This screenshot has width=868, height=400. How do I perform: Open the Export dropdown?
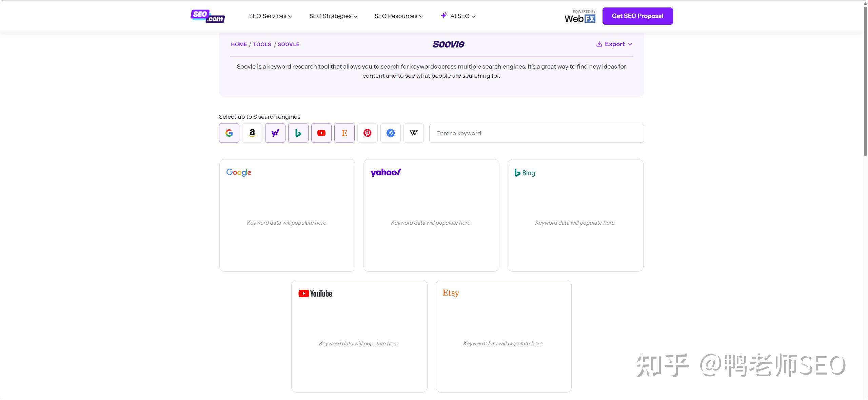(x=614, y=44)
